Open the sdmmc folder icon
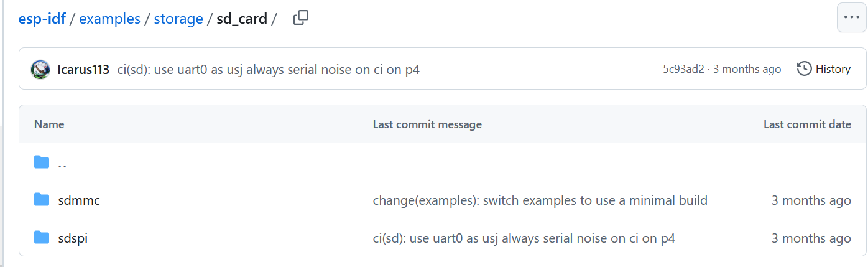This screenshot has height=267, width=868. pos(42,200)
